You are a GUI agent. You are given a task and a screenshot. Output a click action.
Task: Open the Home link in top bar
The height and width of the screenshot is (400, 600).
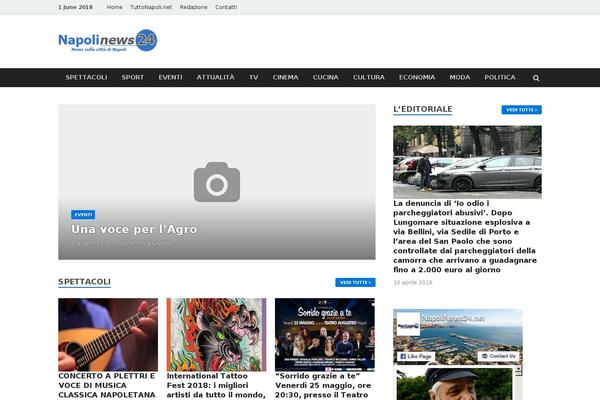[x=114, y=7]
